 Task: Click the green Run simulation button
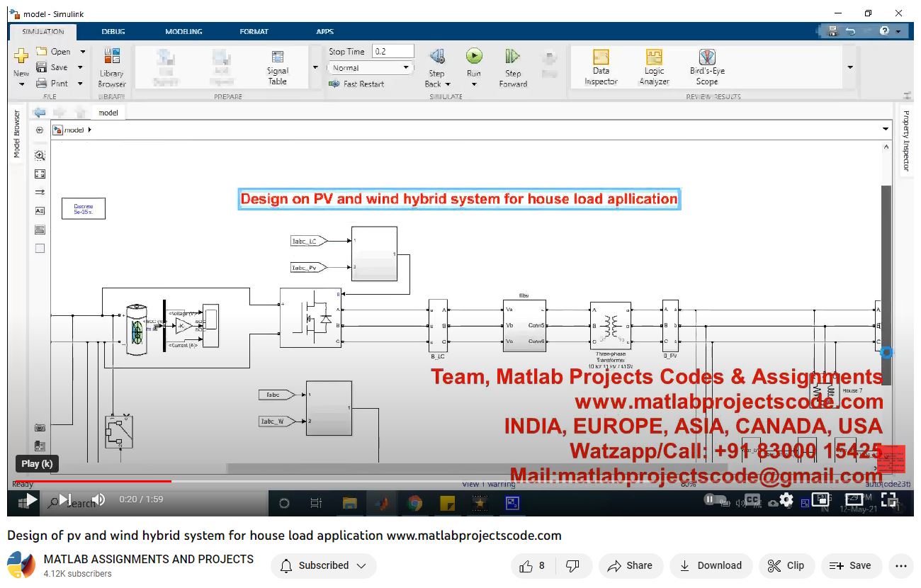[474, 57]
